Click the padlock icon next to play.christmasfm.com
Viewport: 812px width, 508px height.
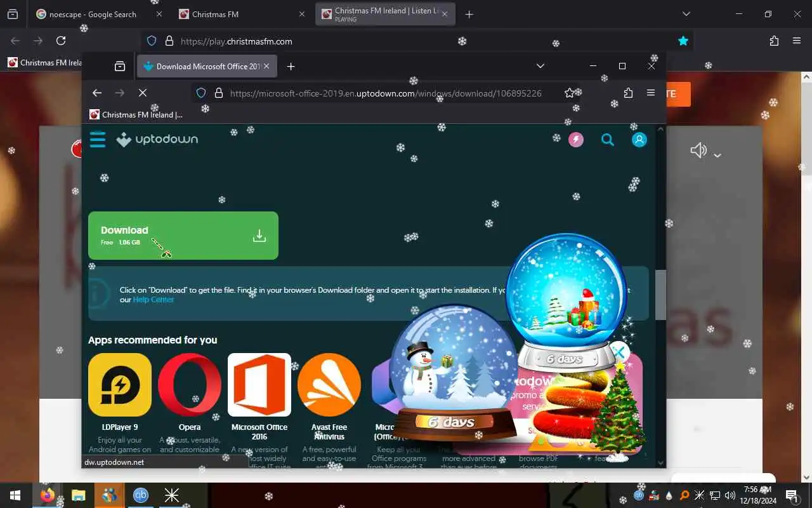(x=169, y=41)
